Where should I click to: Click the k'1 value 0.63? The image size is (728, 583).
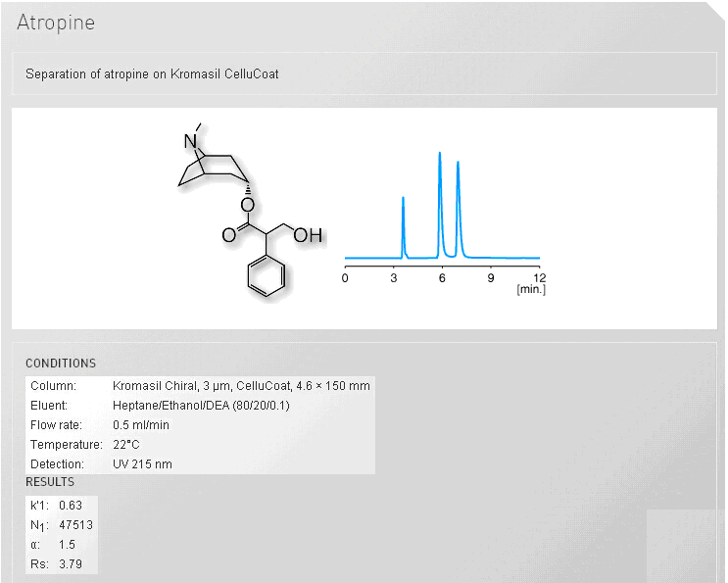tap(70, 506)
